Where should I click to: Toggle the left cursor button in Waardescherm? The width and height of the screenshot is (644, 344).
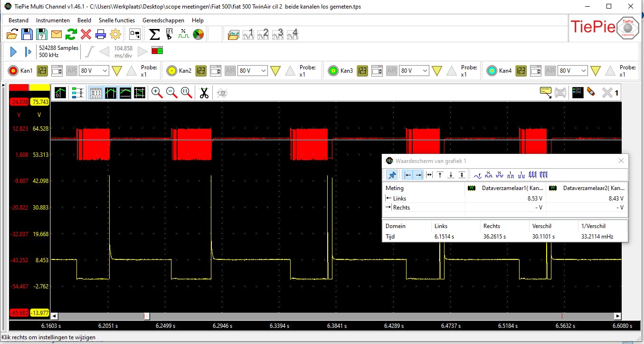[408, 175]
